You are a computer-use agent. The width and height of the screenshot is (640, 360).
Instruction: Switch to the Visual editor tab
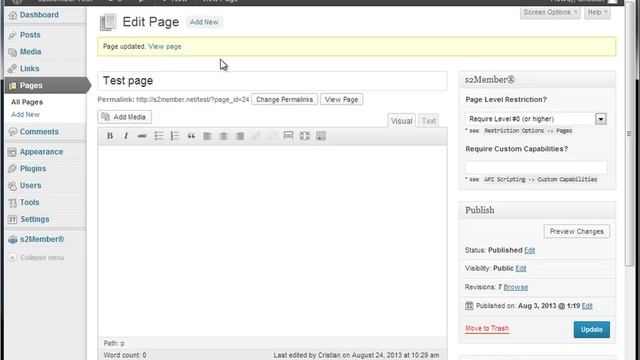coord(401,121)
